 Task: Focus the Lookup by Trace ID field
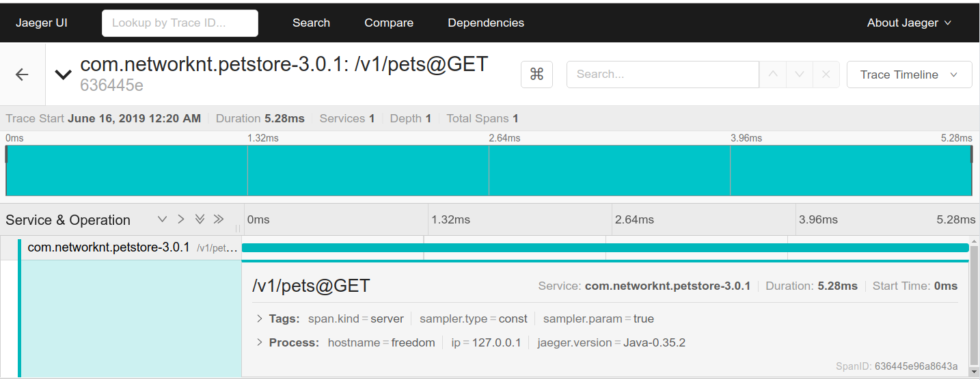pos(180,23)
